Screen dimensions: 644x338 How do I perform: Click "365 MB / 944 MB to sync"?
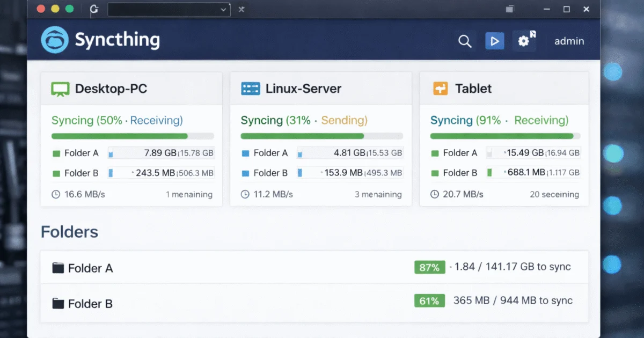click(513, 300)
